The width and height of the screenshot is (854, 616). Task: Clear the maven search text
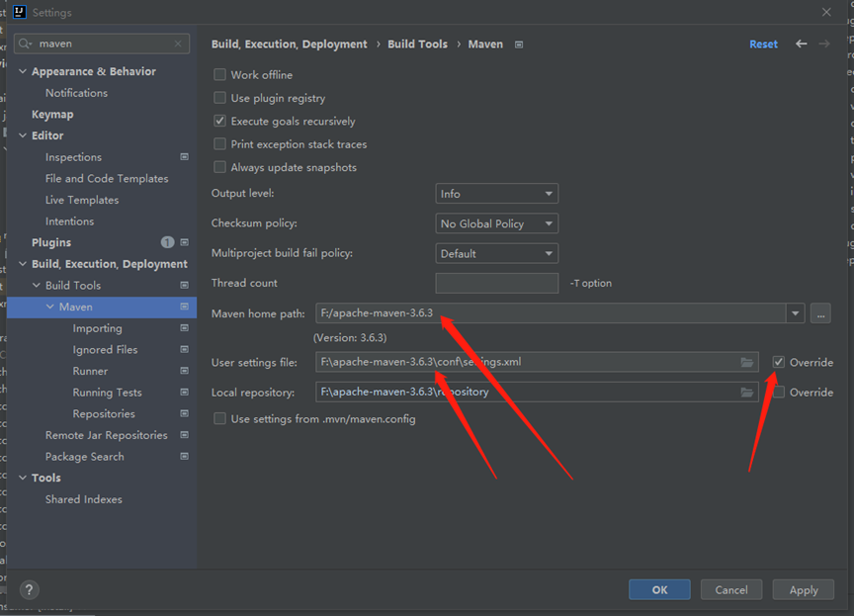click(x=178, y=44)
